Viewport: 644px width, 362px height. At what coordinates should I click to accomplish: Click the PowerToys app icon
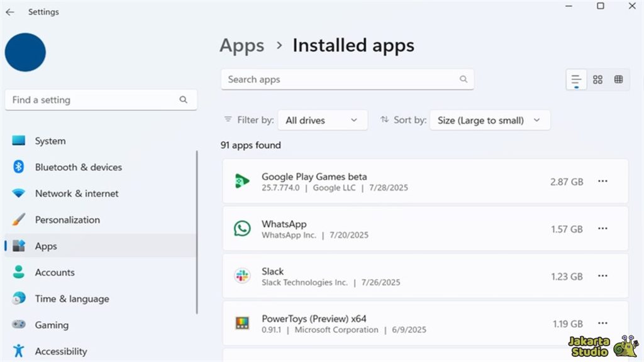point(242,324)
